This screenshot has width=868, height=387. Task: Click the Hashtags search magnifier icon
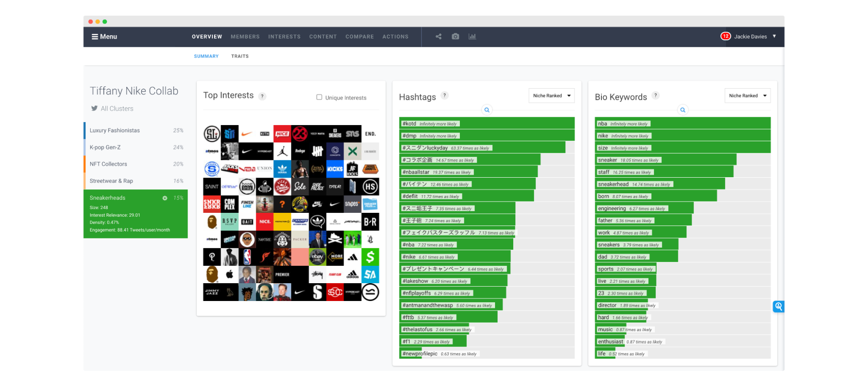pos(487,110)
